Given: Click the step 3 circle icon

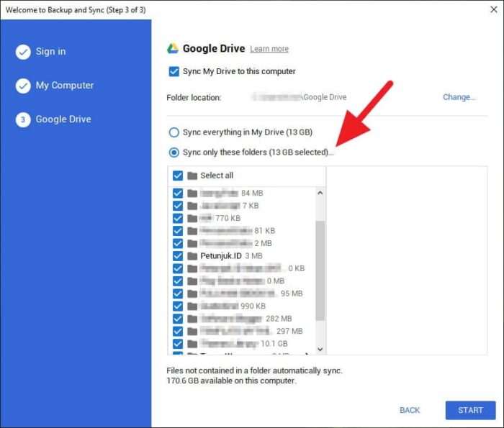Looking at the screenshot, I should [x=23, y=119].
